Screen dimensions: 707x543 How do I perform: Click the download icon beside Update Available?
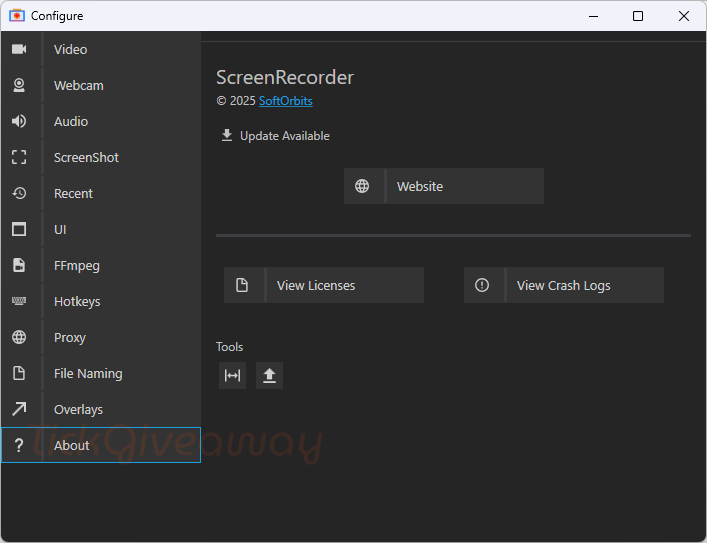coord(227,135)
